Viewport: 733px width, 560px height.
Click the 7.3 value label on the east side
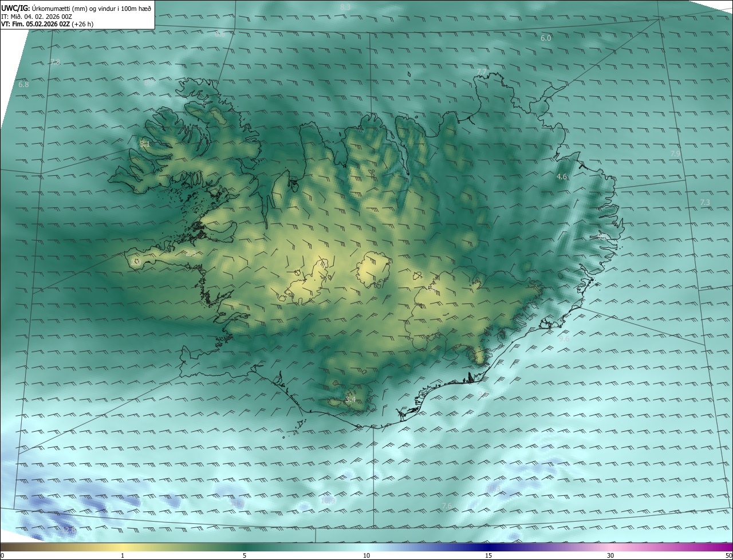[705, 203]
